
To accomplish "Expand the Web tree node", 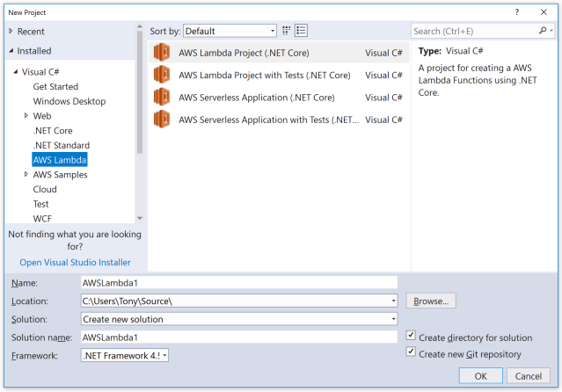I will 26,115.
